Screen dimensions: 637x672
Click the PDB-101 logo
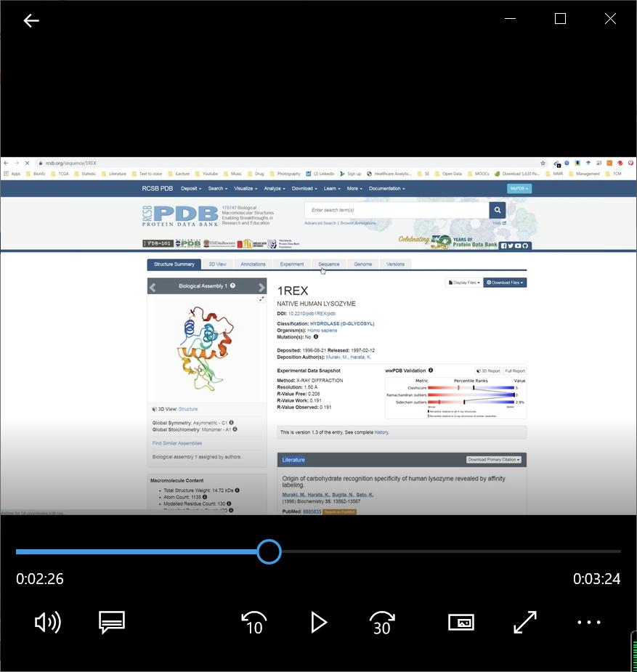[x=158, y=243]
